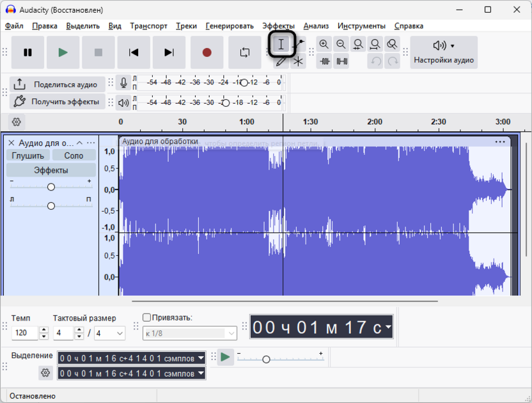Select the Selection (I-beam) tool
This screenshot has width=532, height=403.
click(x=281, y=44)
